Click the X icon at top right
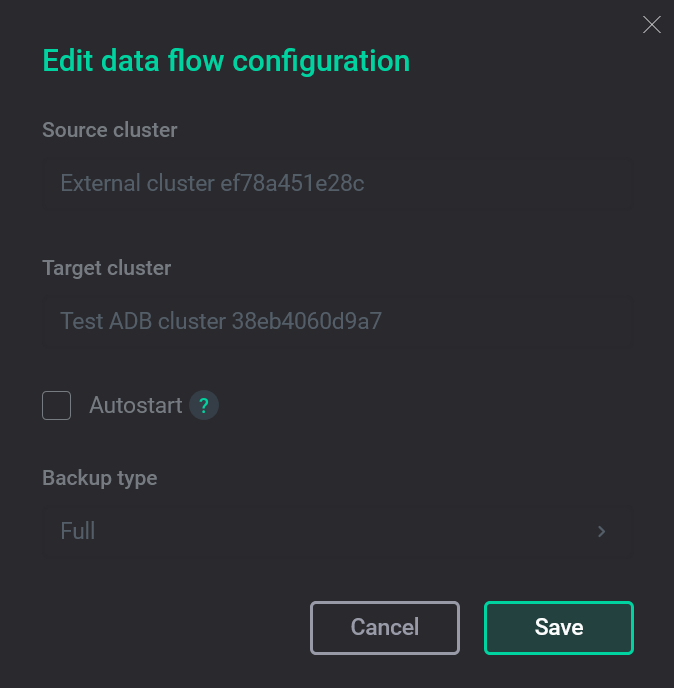The width and height of the screenshot is (674, 688). 651,25
